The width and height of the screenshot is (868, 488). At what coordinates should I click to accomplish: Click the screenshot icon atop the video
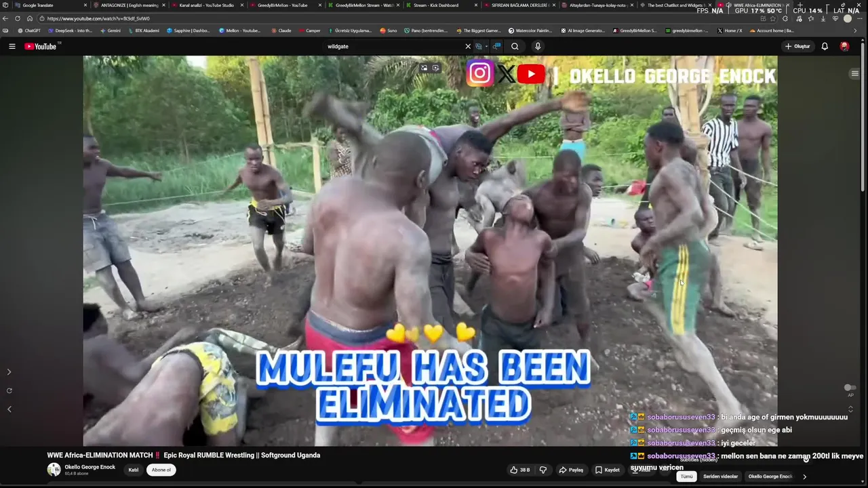coord(436,68)
